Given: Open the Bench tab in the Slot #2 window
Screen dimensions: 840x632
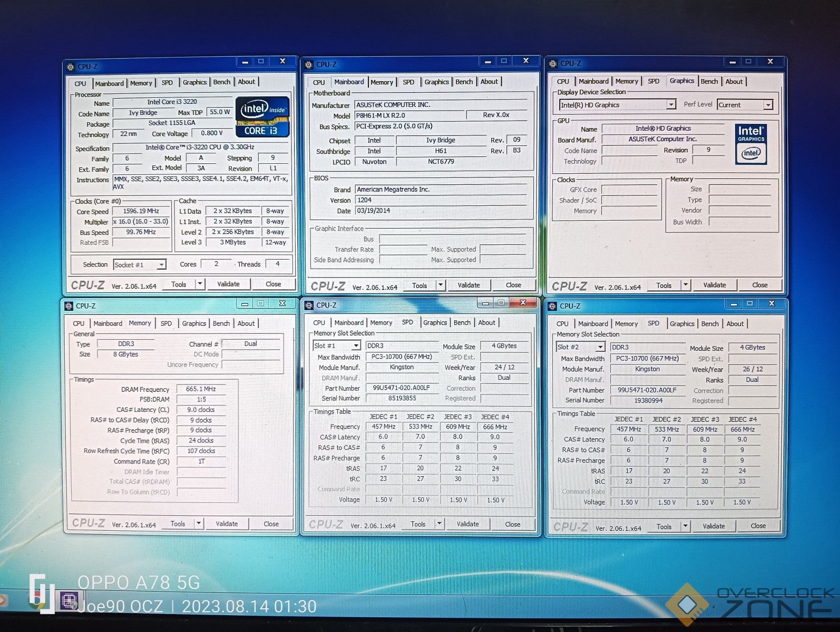Looking at the screenshot, I should (710, 324).
